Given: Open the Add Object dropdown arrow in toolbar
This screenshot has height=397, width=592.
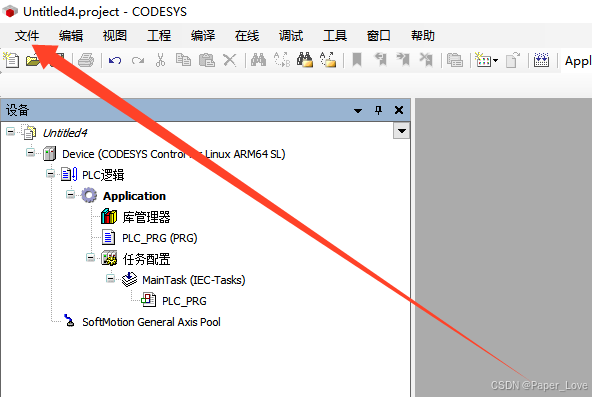Looking at the screenshot, I should [495, 60].
